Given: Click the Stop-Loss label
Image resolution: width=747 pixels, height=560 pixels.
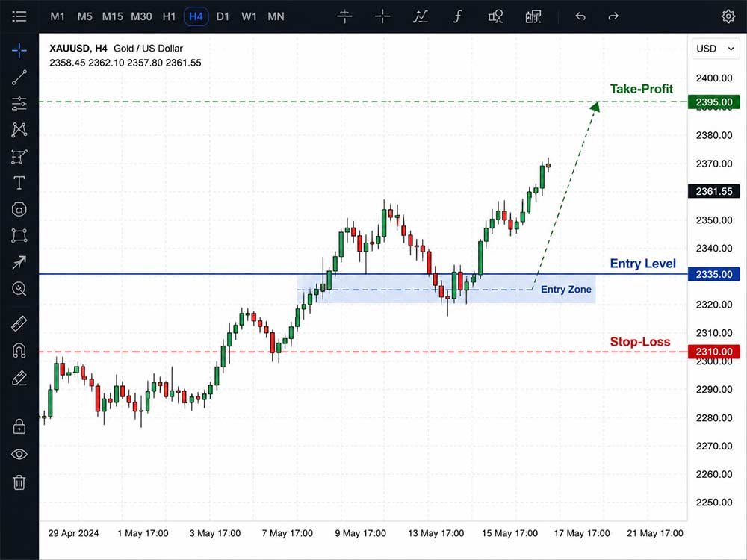Looking at the screenshot, I should (640, 342).
